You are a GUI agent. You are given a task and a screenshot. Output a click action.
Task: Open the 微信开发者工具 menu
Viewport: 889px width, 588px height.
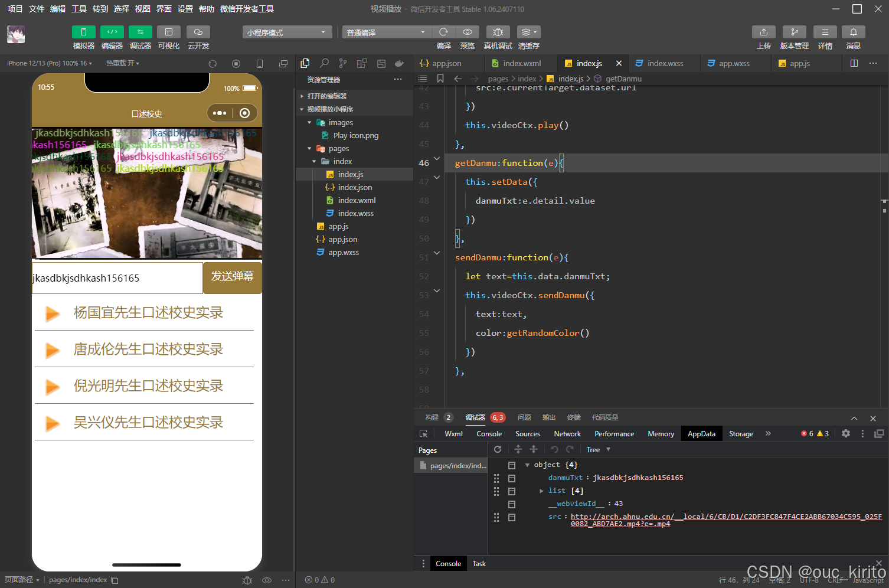point(247,9)
